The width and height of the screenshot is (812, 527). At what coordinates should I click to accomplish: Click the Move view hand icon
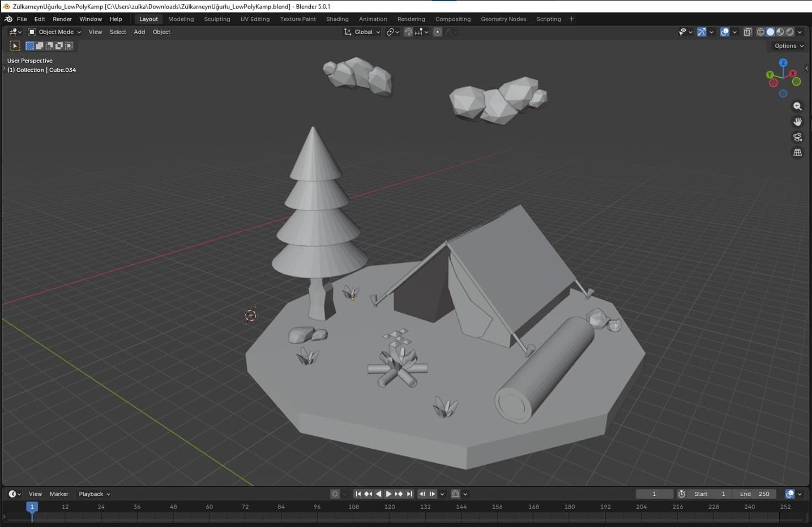click(797, 121)
